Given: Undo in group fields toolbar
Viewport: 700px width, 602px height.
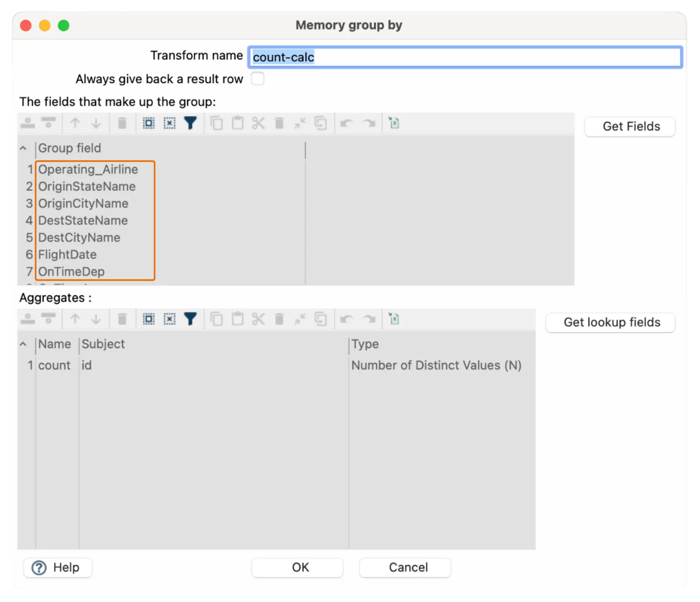Looking at the screenshot, I should pyautogui.click(x=347, y=123).
